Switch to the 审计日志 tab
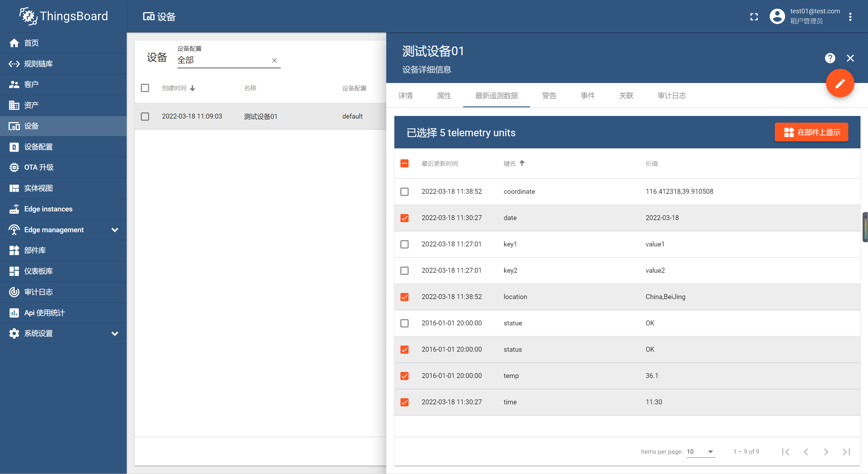The height and width of the screenshot is (474, 868). coord(671,96)
